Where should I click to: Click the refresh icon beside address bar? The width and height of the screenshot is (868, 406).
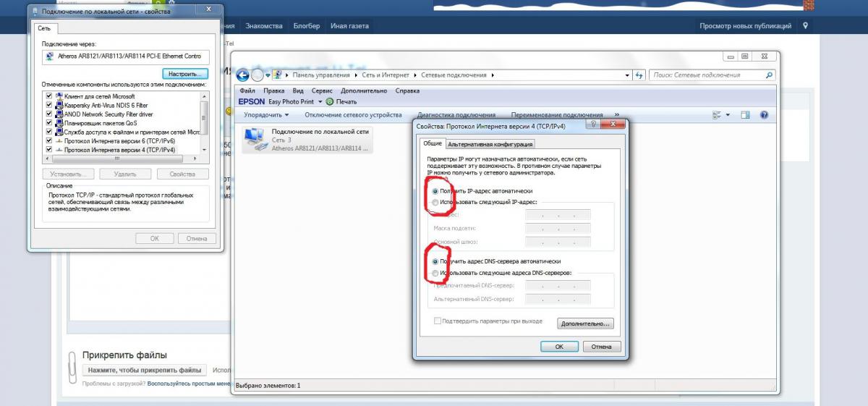[639, 75]
